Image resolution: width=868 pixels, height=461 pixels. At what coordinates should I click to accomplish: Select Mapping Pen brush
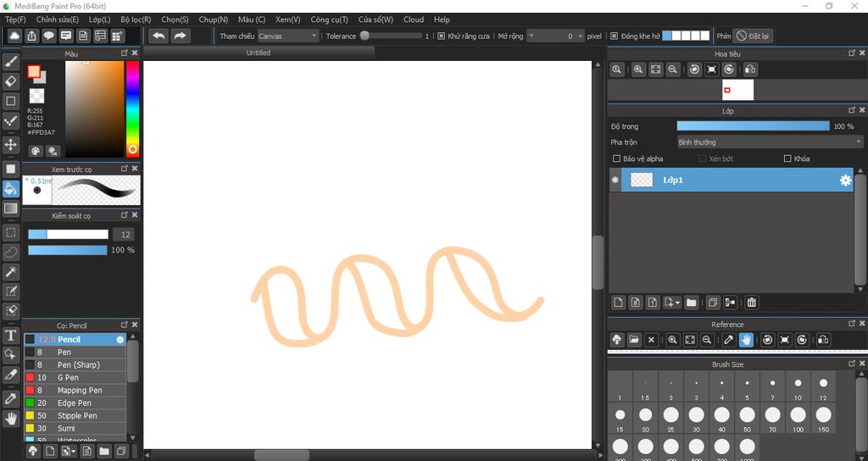click(75, 390)
